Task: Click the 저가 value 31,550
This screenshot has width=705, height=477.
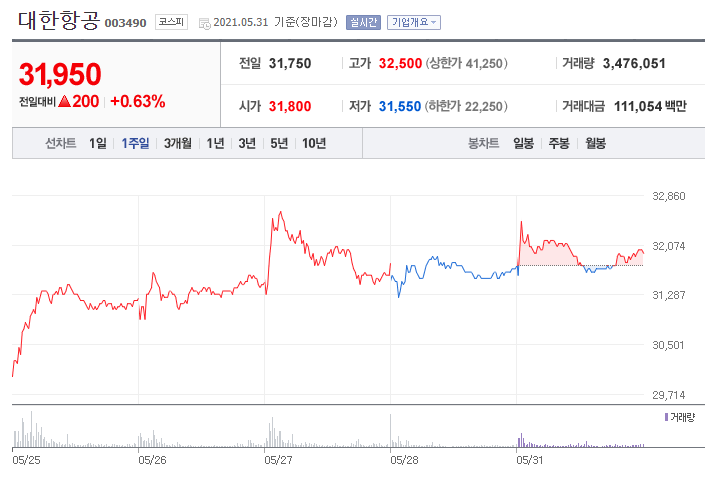Action: [400, 107]
